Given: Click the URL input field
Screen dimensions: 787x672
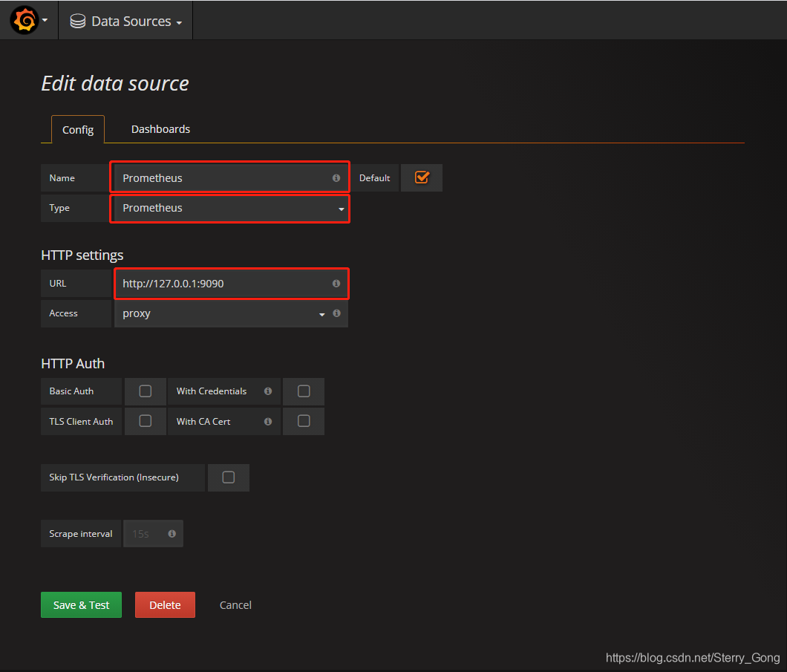Looking at the screenshot, I should [x=231, y=284].
